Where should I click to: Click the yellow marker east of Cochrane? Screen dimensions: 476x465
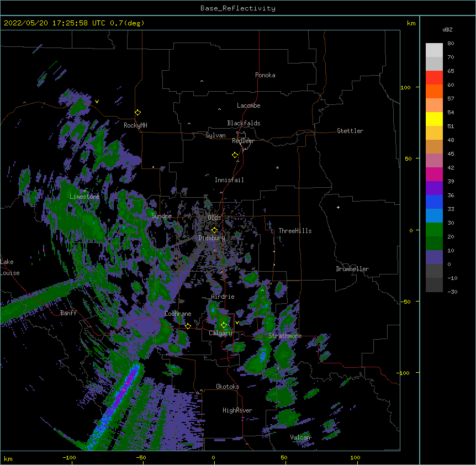pyautogui.click(x=188, y=326)
